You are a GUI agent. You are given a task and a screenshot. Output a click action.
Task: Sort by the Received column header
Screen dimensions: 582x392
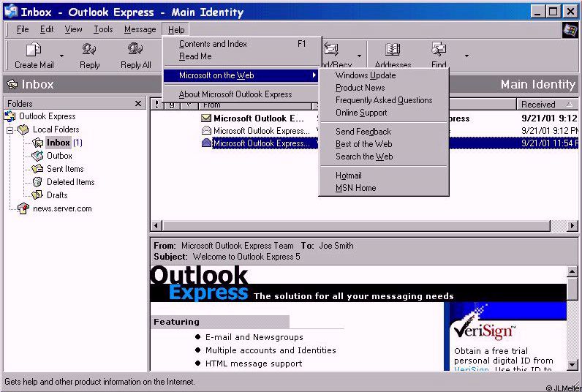coord(547,105)
